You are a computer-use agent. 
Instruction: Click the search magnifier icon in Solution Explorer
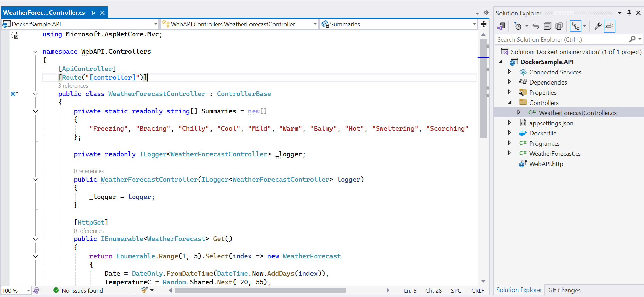[x=632, y=40]
